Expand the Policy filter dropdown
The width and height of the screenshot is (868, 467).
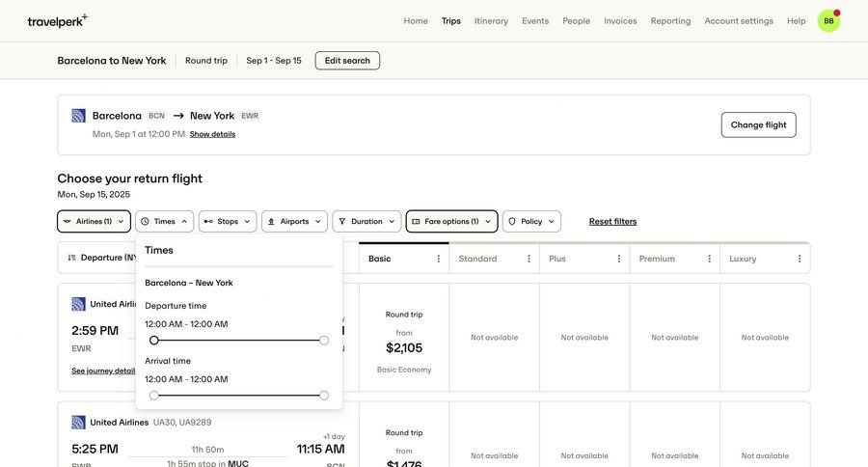pyautogui.click(x=531, y=222)
